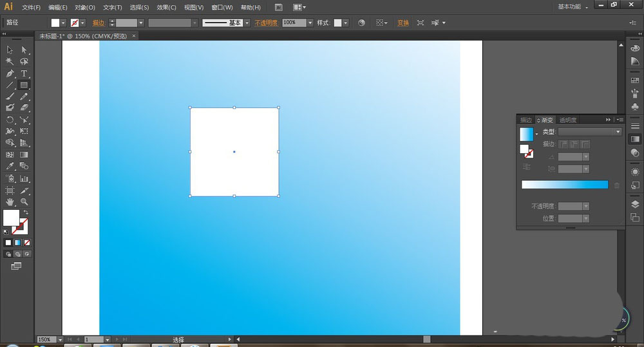
Task: Select the Type tool
Action: coord(24,73)
